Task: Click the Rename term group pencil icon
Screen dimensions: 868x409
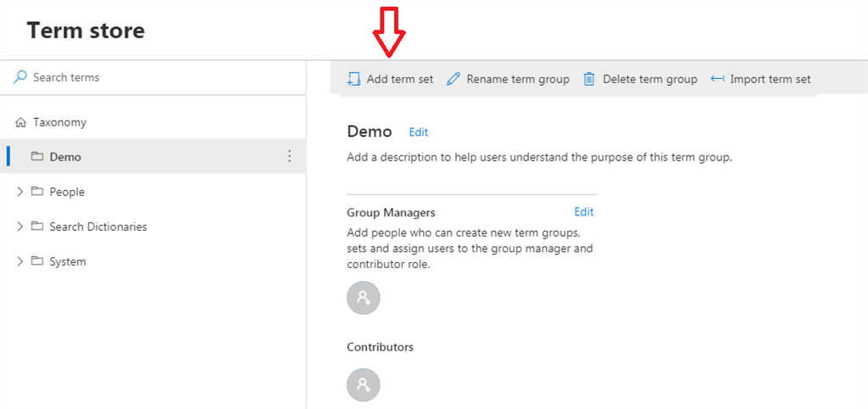Action: 453,79
